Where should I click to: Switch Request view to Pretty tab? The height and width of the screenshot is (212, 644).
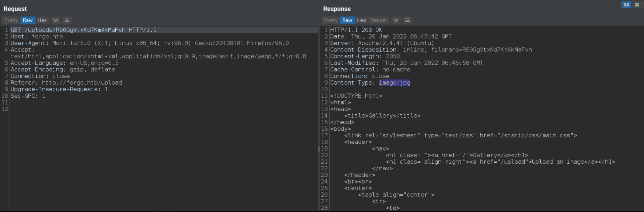point(11,20)
